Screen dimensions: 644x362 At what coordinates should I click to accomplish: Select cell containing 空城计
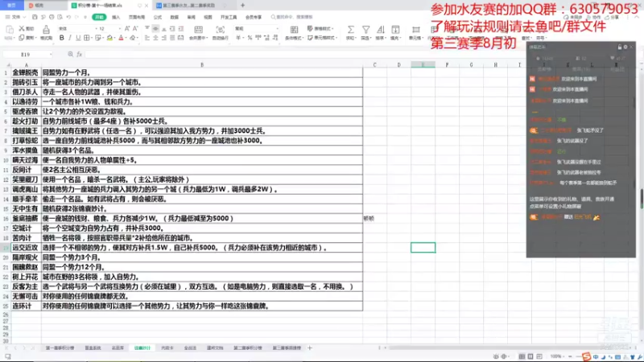click(26, 228)
